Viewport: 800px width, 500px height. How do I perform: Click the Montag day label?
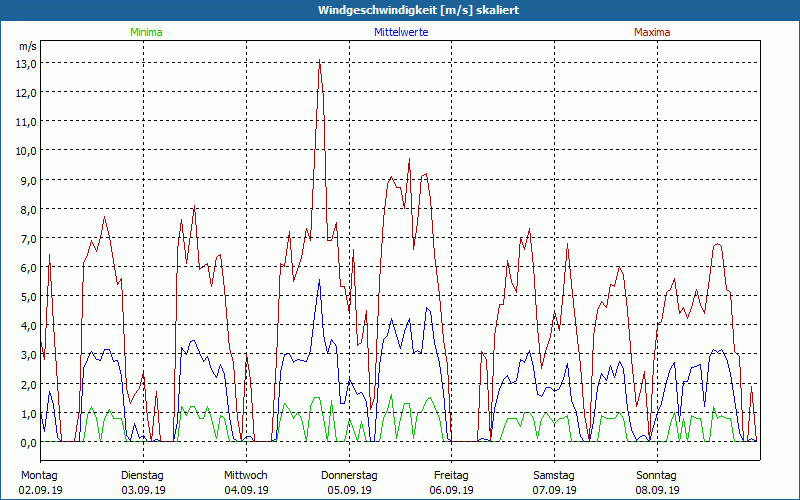39,476
